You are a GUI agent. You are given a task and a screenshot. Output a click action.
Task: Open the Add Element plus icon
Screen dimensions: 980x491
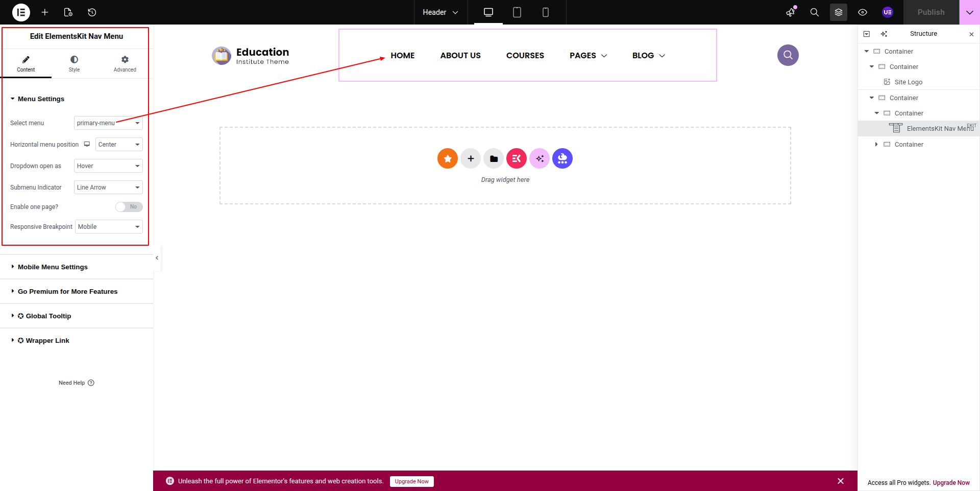click(45, 12)
